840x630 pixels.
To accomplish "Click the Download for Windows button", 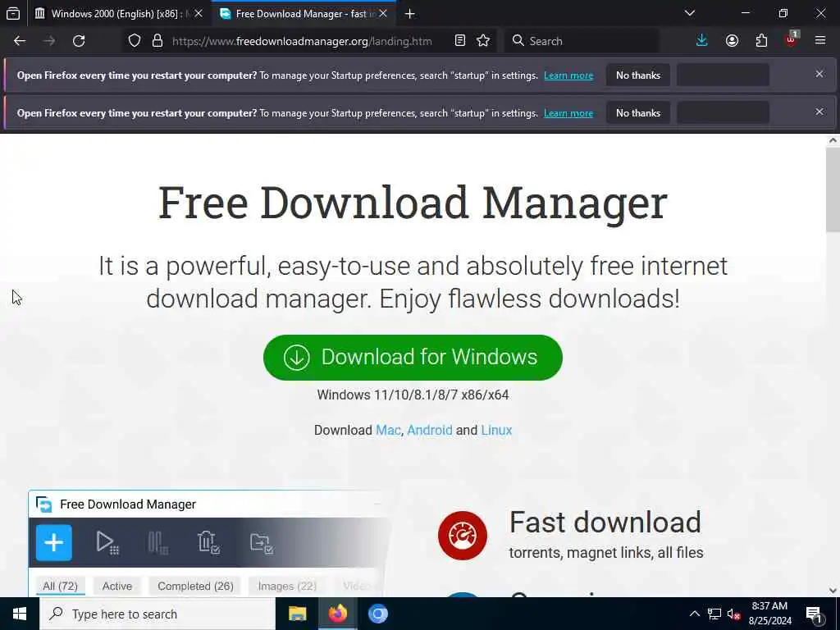I will tap(413, 358).
